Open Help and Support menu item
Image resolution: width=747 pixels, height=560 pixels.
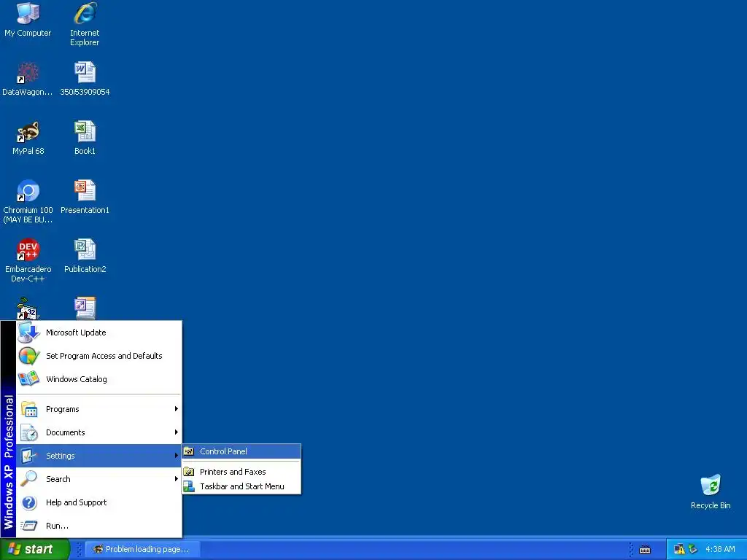[99, 502]
